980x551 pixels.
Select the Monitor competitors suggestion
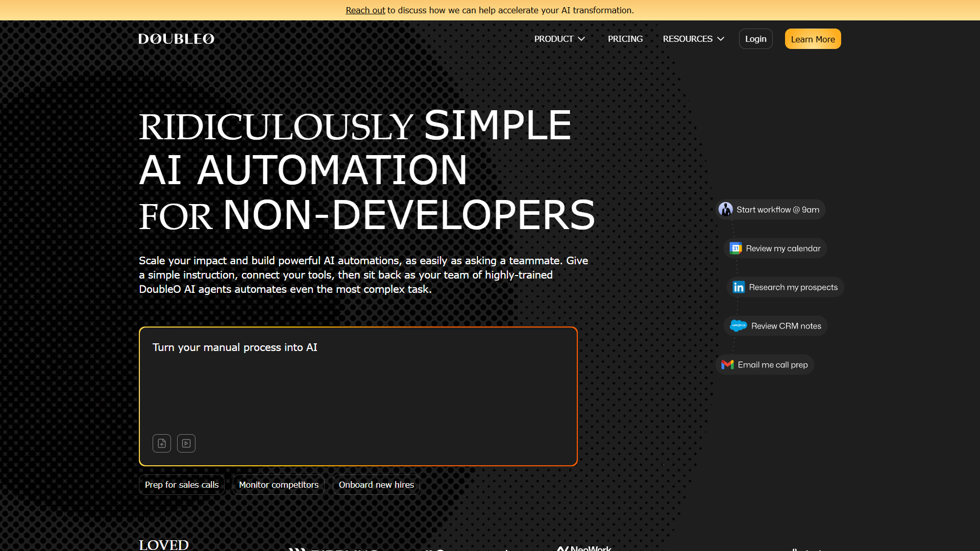279,485
